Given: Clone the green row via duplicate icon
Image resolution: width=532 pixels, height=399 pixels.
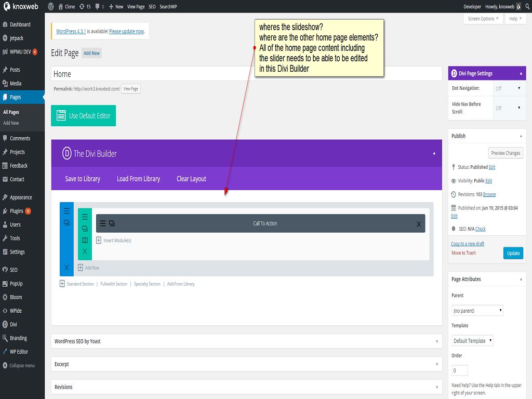Looking at the screenshot, I should [85, 229].
